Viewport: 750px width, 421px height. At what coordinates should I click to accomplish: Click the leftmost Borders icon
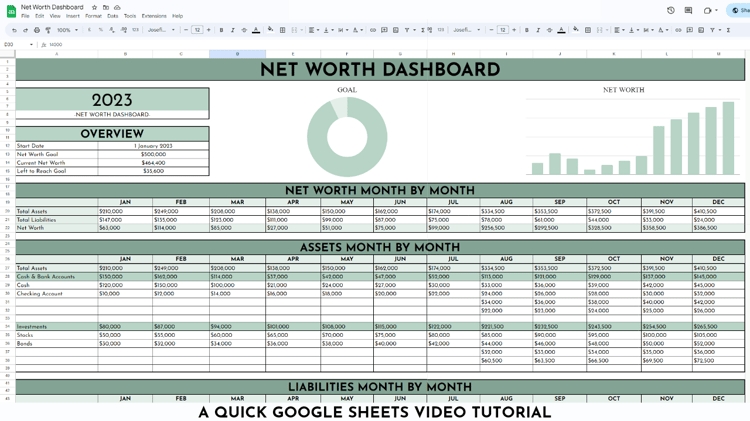[283, 30]
